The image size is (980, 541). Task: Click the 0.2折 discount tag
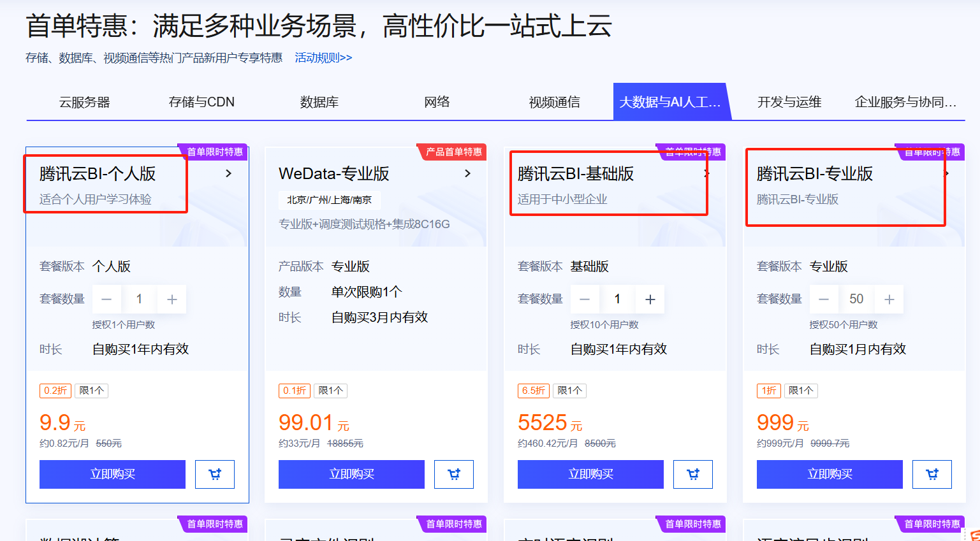(x=55, y=391)
